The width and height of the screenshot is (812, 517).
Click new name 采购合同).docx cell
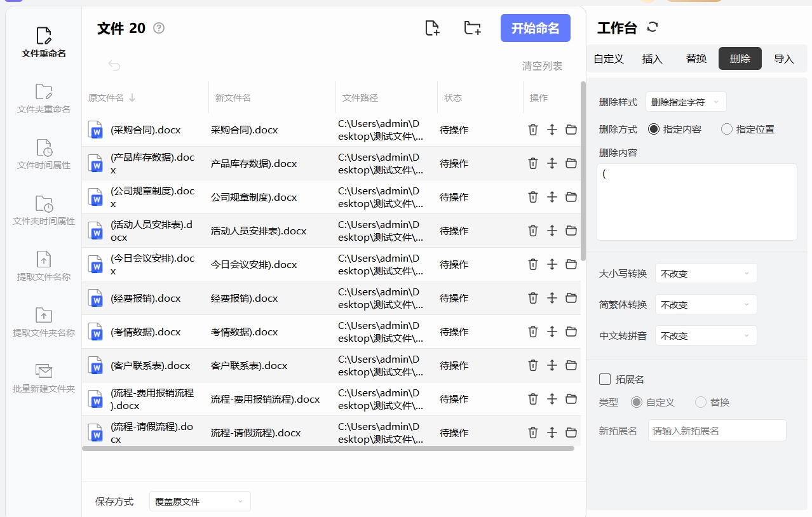coord(245,130)
